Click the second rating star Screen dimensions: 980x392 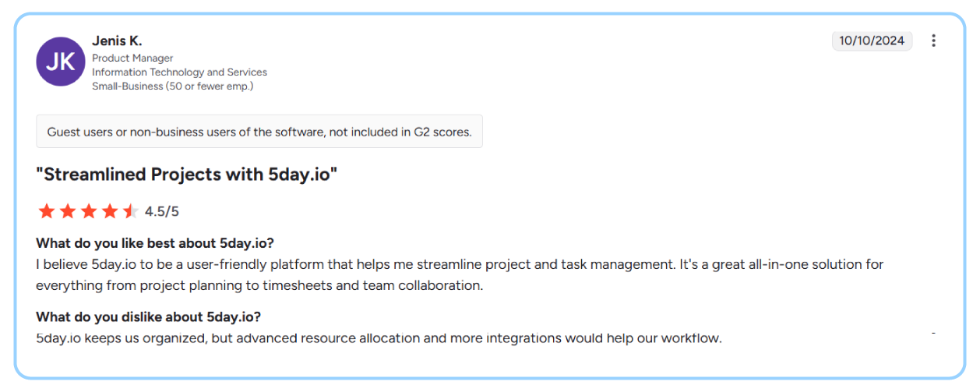(x=68, y=211)
